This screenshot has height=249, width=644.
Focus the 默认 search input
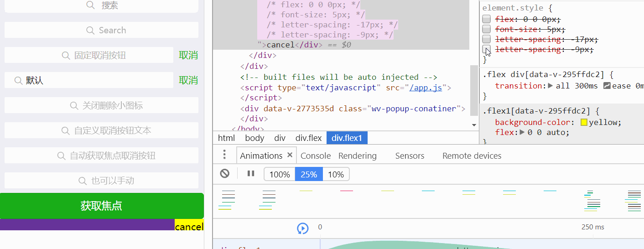click(89, 80)
